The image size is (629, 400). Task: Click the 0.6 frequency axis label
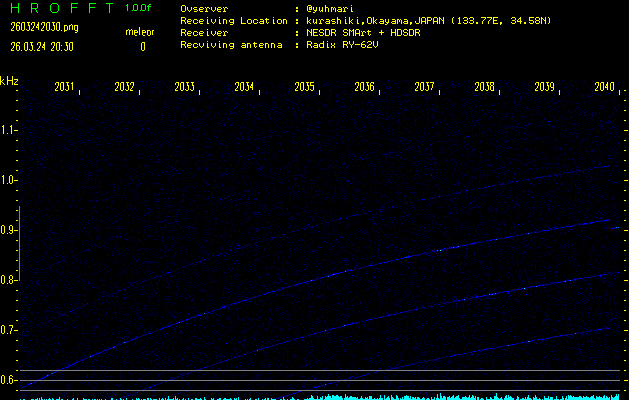(x=9, y=379)
